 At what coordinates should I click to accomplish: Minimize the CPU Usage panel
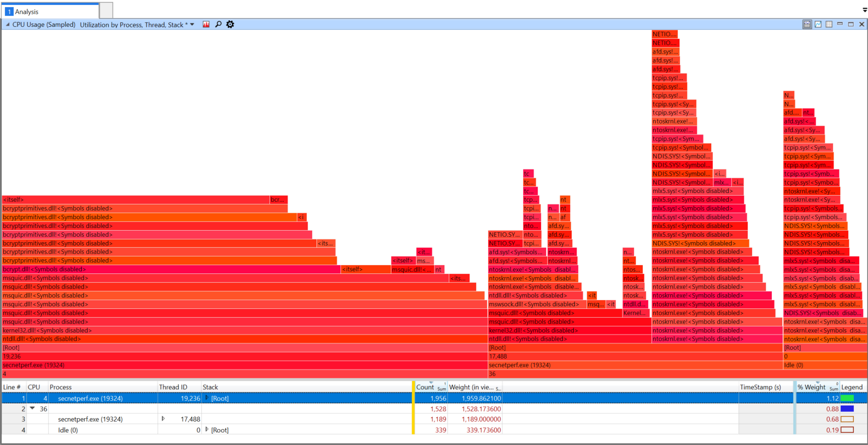click(x=840, y=25)
